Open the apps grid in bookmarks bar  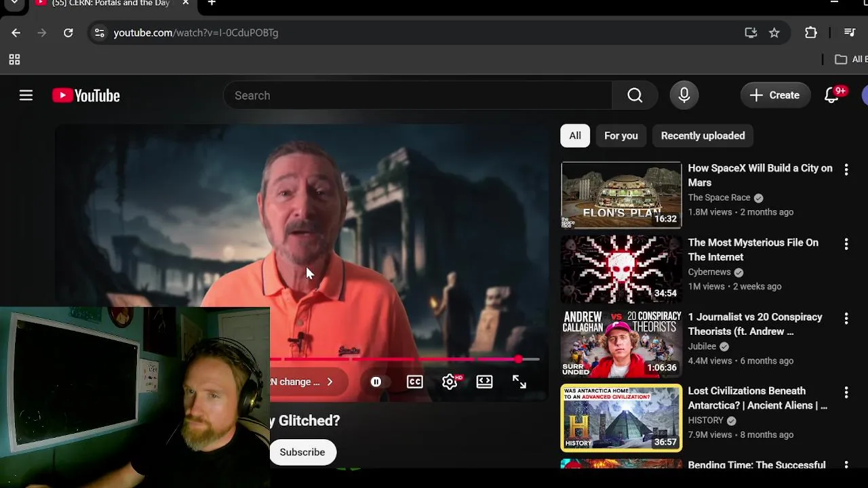pyautogui.click(x=14, y=60)
